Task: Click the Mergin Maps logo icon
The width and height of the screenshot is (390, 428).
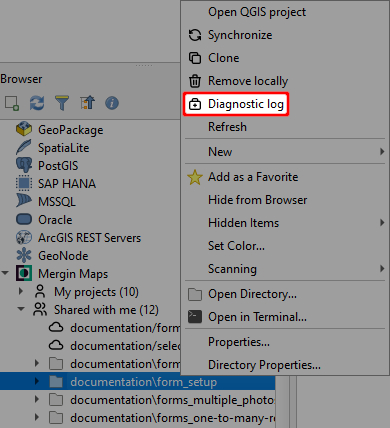Action: tap(24, 273)
